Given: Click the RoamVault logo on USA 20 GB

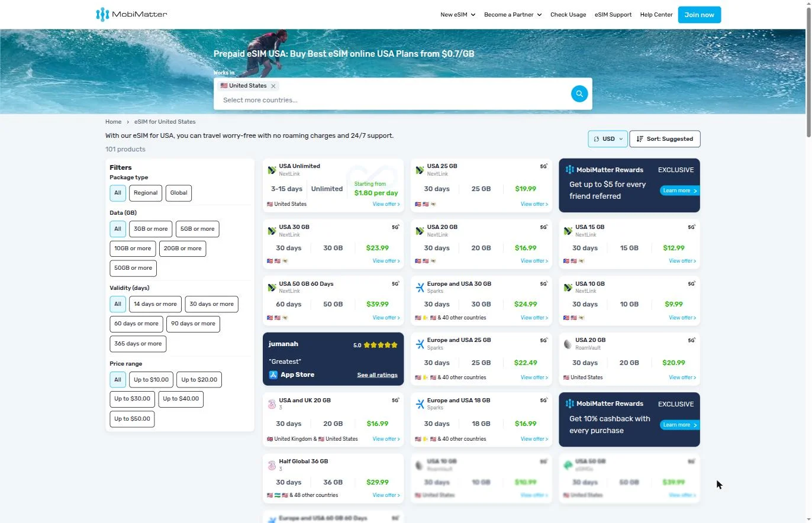Looking at the screenshot, I should [x=568, y=344].
